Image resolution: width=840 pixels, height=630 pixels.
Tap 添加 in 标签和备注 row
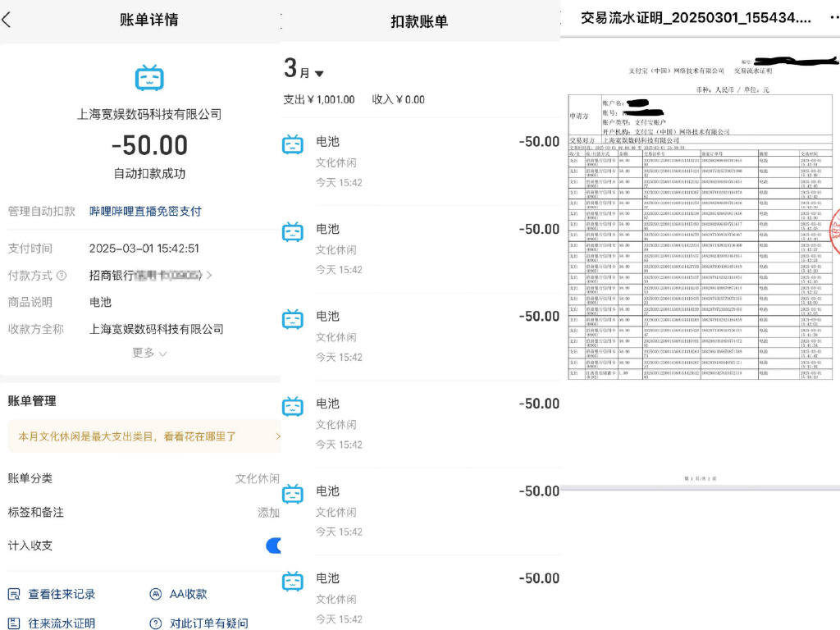click(268, 512)
